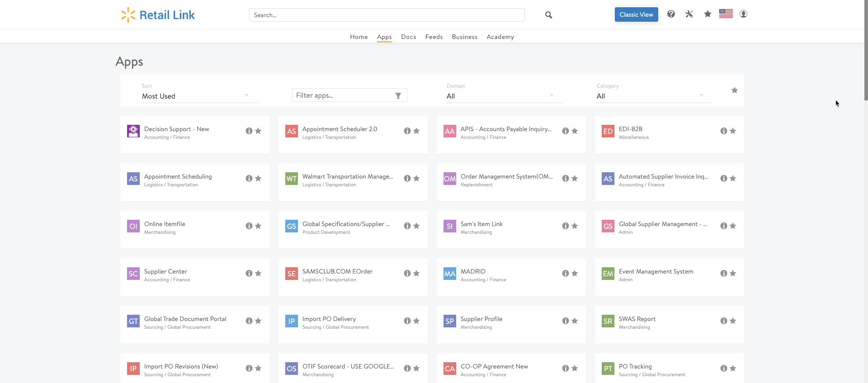868x383 pixels.
Task: Show info for Event Management System
Action: [x=724, y=273]
